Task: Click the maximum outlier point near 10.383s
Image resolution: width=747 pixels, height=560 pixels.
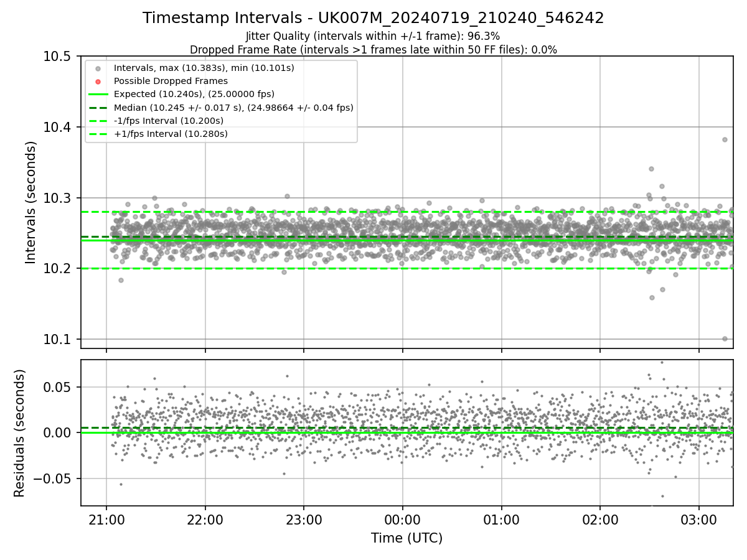Action: pos(725,139)
